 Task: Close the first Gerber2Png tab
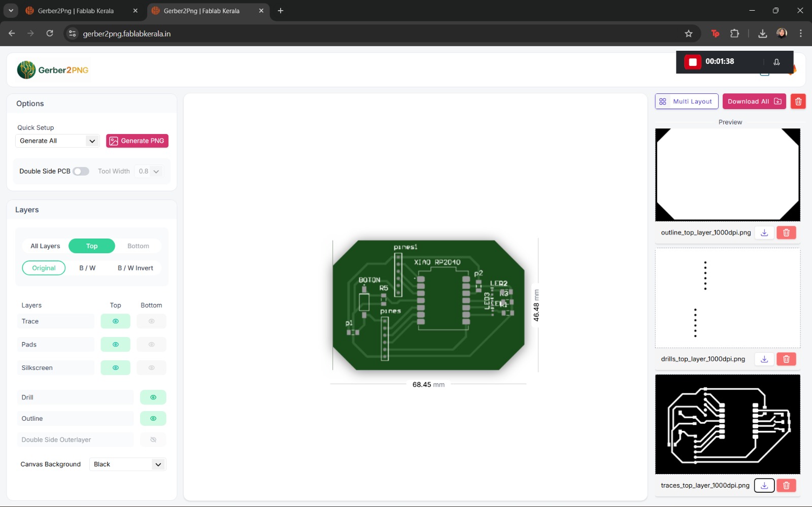[135, 11]
